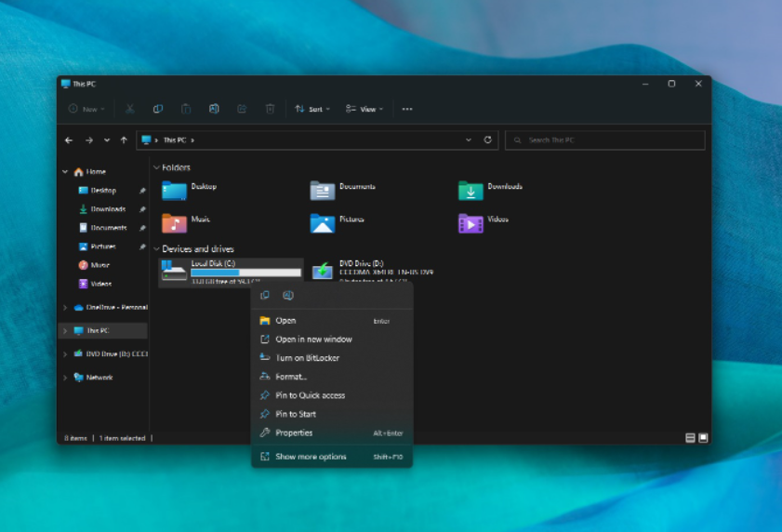Select the Desktop folder icon
Screen dimensions: 782x532
[x=174, y=191]
